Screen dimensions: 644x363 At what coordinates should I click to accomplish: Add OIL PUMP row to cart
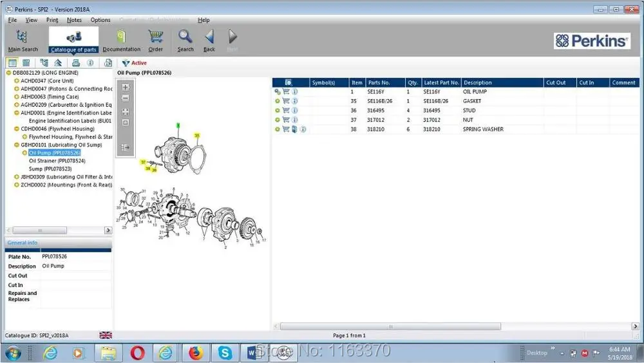point(286,91)
